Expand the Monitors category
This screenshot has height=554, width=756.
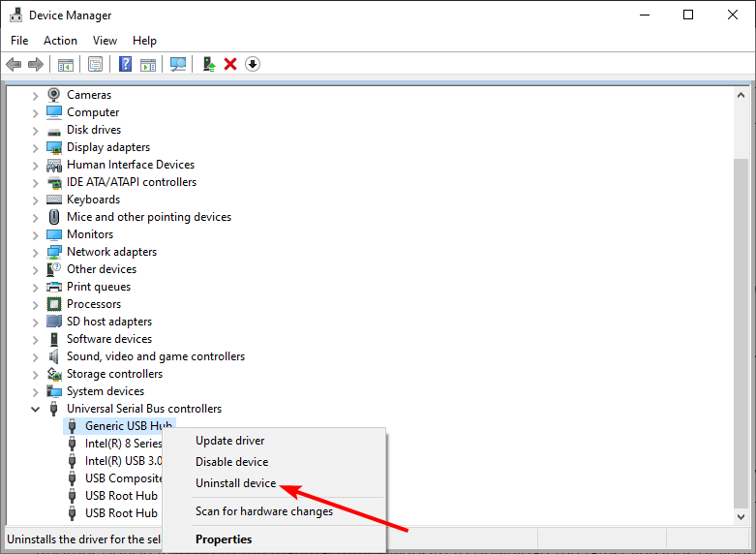tap(35, 235)
